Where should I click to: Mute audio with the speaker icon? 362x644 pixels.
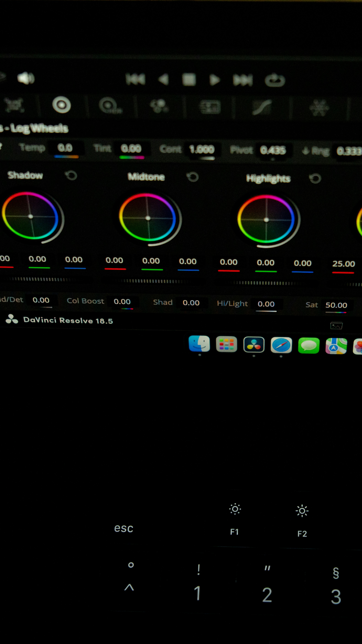point(26,78)
